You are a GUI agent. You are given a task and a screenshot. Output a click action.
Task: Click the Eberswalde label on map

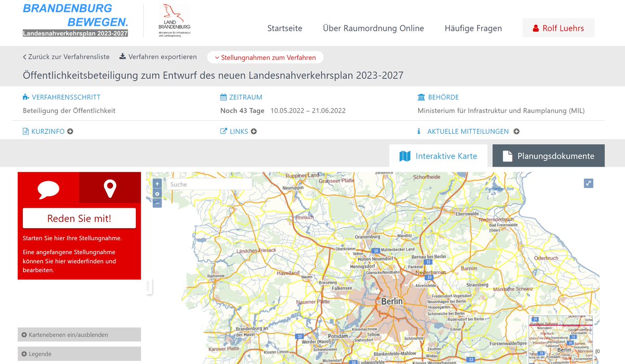coord(467,214)
